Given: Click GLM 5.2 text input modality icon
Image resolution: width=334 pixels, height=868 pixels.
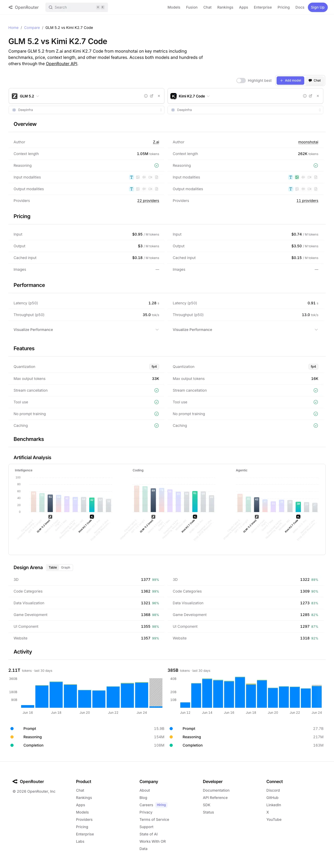Looking at the screenshot, I should [132, 177].
